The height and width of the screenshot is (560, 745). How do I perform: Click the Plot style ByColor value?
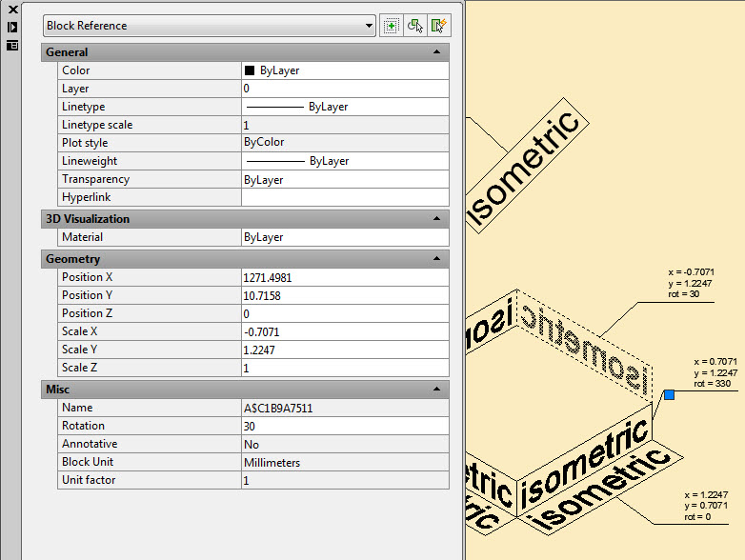(345, 143)
